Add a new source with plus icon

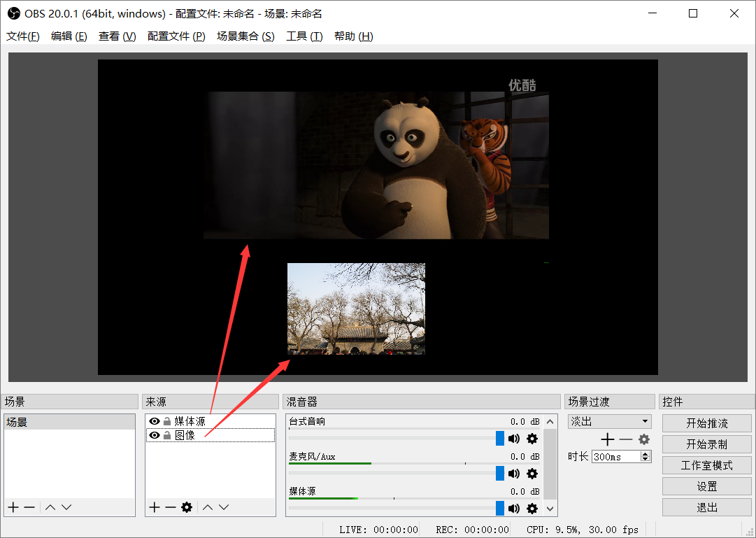pyautogui.click(x=155, y=507)
